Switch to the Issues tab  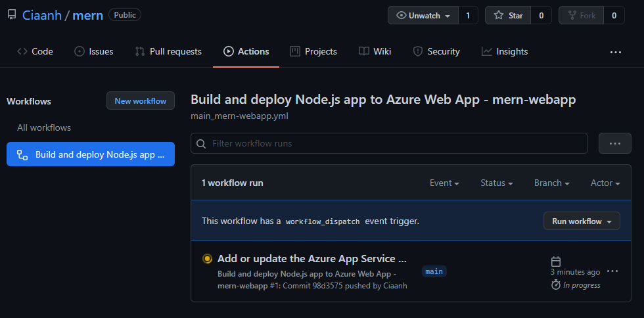(93, 51)
